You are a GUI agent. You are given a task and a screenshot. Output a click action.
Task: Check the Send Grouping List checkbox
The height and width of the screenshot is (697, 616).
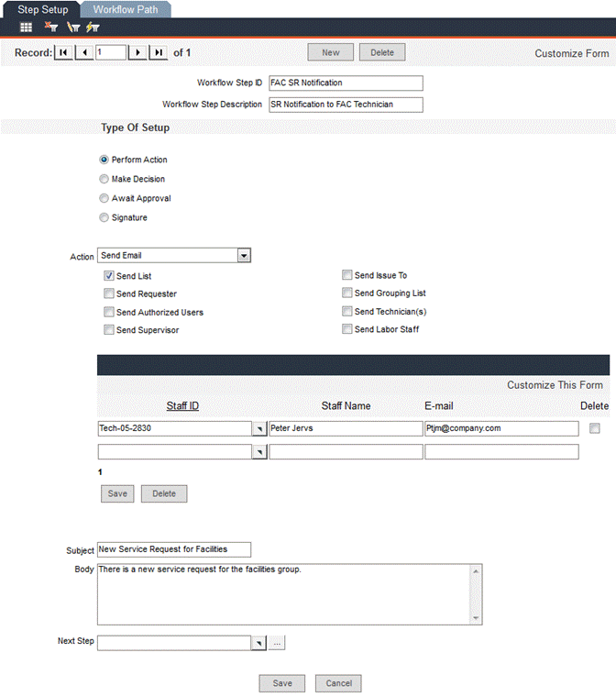347,293
